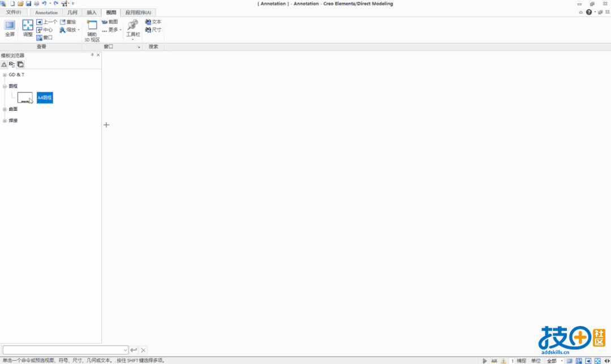611x364 pixels.
Task: Open the 文件(F) menu
Action: coord(14,12)
